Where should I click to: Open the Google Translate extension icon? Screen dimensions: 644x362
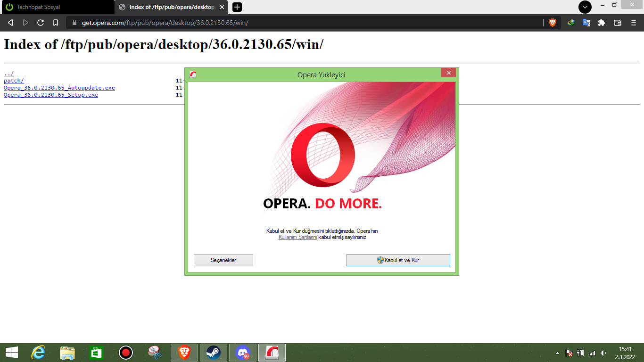pos(586,23)
